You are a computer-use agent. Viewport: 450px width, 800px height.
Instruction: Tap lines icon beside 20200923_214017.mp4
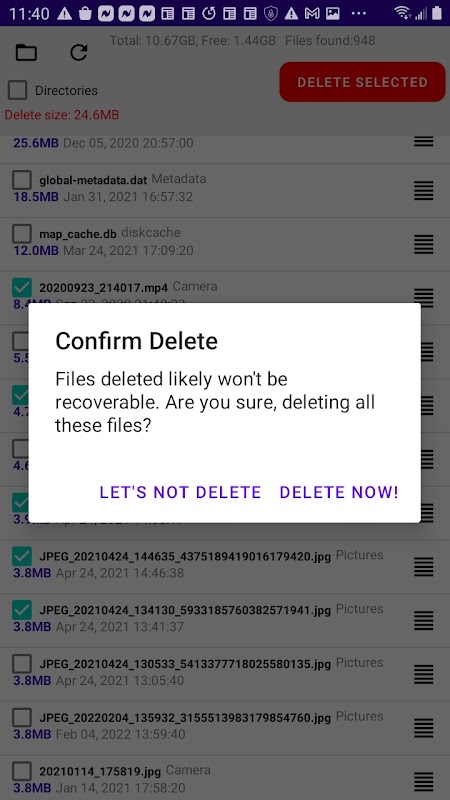(423, 297)
